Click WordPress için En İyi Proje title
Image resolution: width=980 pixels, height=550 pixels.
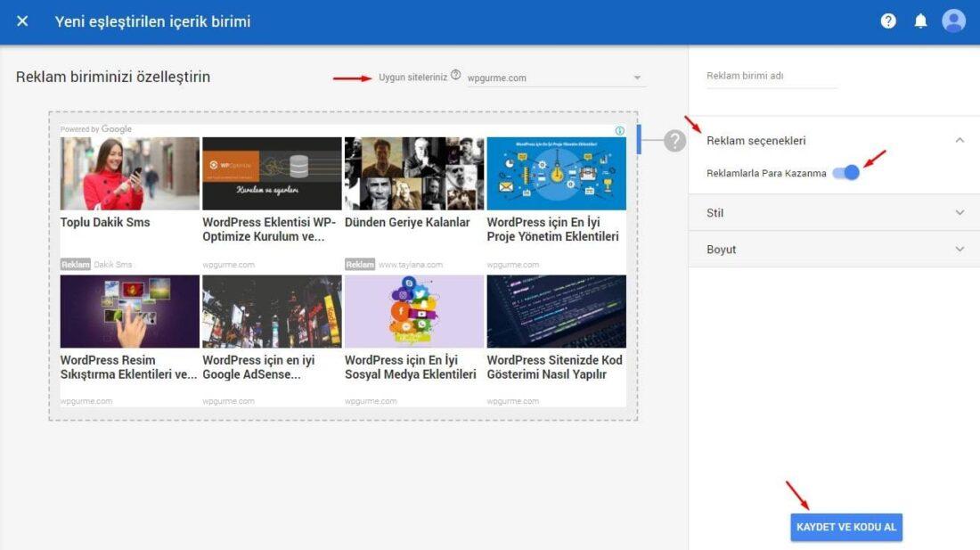click(x=552, y=229)
